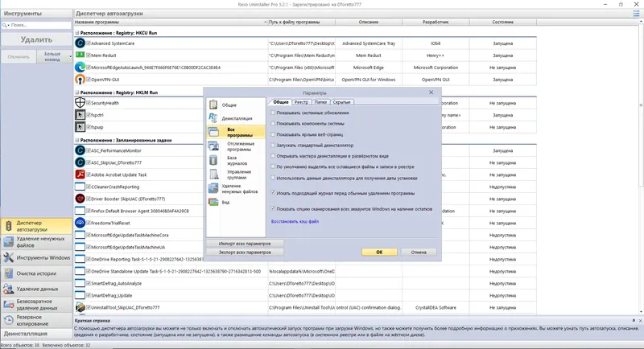Uncheck Искать подходящий журнал checkbox
Image resolution: width=644 pixels, height=349 pixels.
pyautogui.click(x=273, y=192)
